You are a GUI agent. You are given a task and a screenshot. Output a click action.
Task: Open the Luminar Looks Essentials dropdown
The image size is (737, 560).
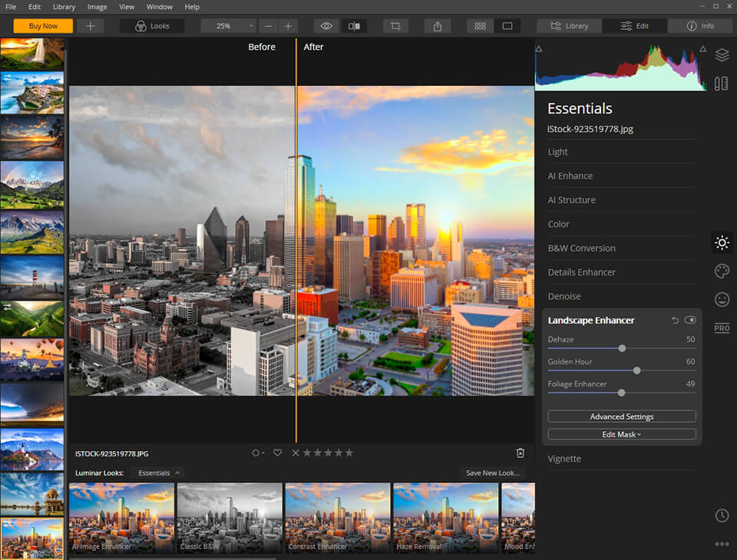157,473
